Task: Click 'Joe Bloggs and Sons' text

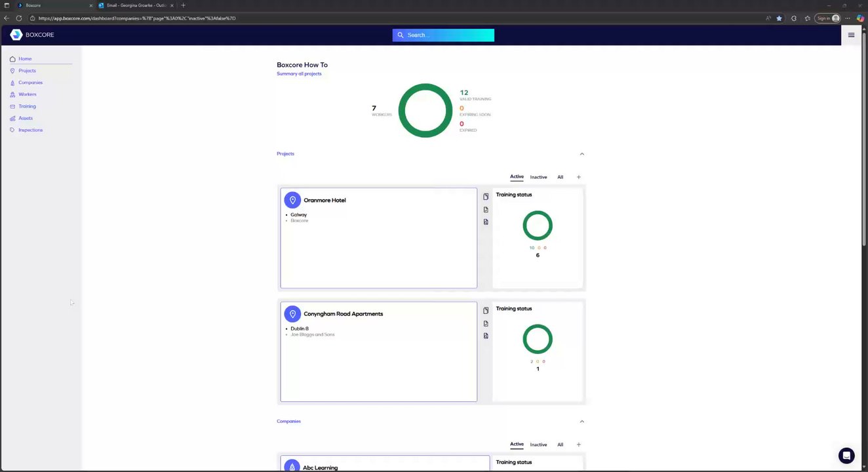Action: 312,334
